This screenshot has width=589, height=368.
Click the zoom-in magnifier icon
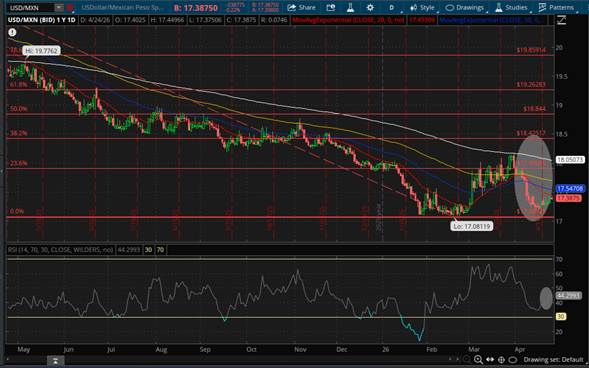478,359
